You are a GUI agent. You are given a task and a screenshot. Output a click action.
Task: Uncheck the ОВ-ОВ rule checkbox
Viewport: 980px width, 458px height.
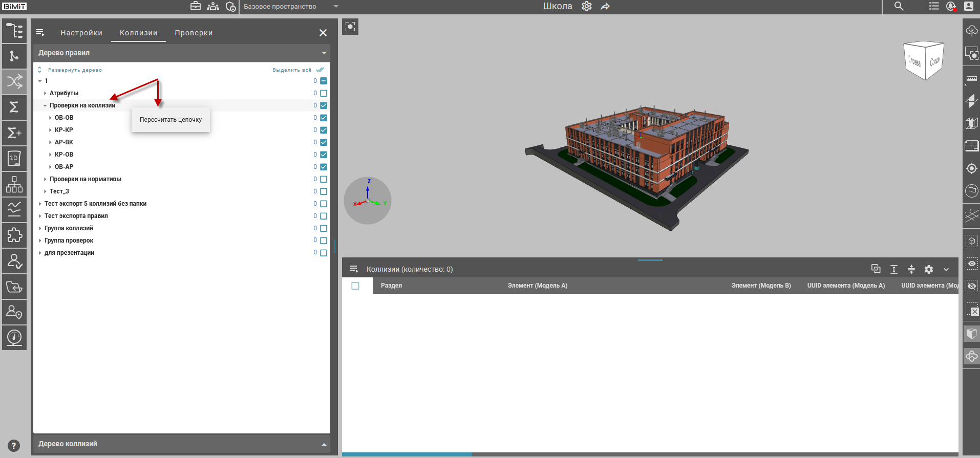324,118
